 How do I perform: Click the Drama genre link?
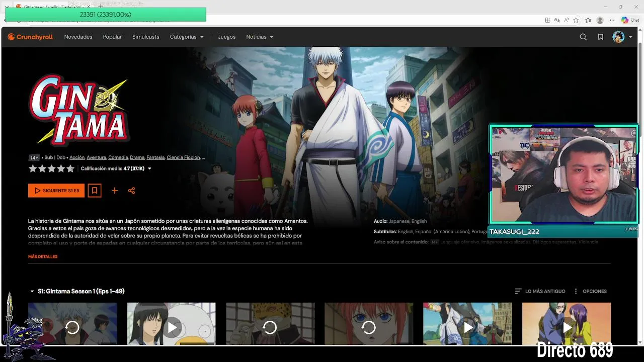(137, 157)
